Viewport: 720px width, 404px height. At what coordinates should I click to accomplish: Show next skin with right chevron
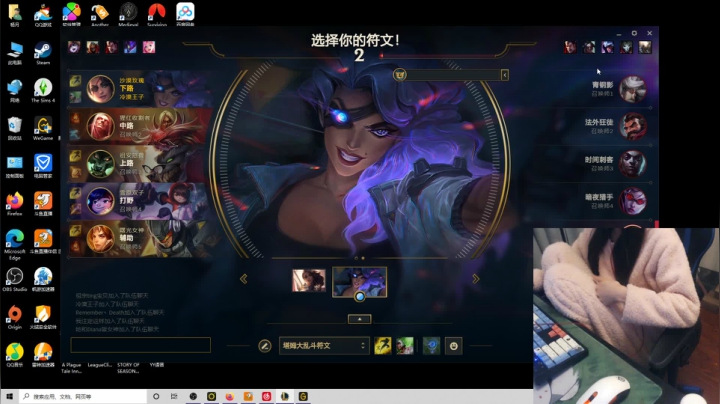[476, 279]
